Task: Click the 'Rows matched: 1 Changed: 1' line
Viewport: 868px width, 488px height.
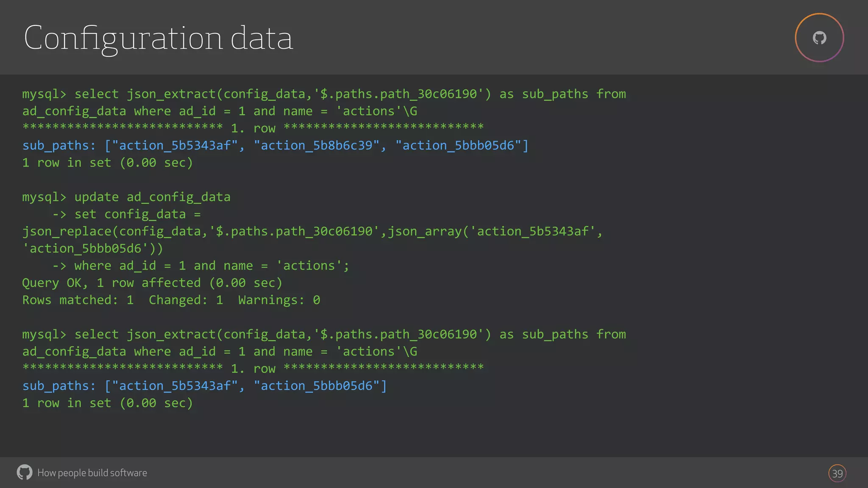Action: pyautogui.click(x=171, y=300)
